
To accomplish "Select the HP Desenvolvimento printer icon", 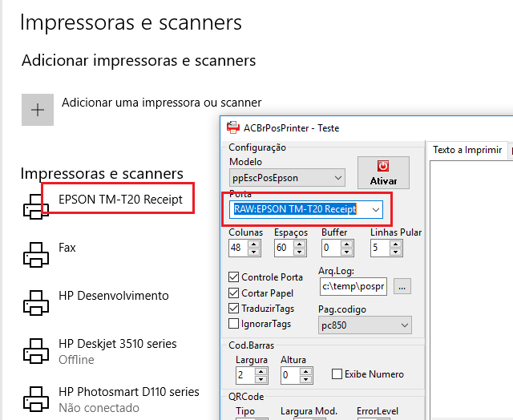I will click(36, 303).
